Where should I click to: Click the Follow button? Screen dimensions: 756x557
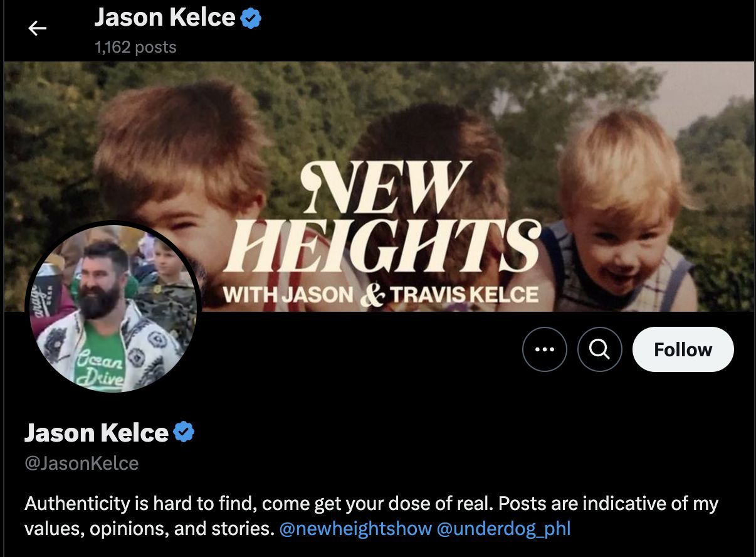683,349
